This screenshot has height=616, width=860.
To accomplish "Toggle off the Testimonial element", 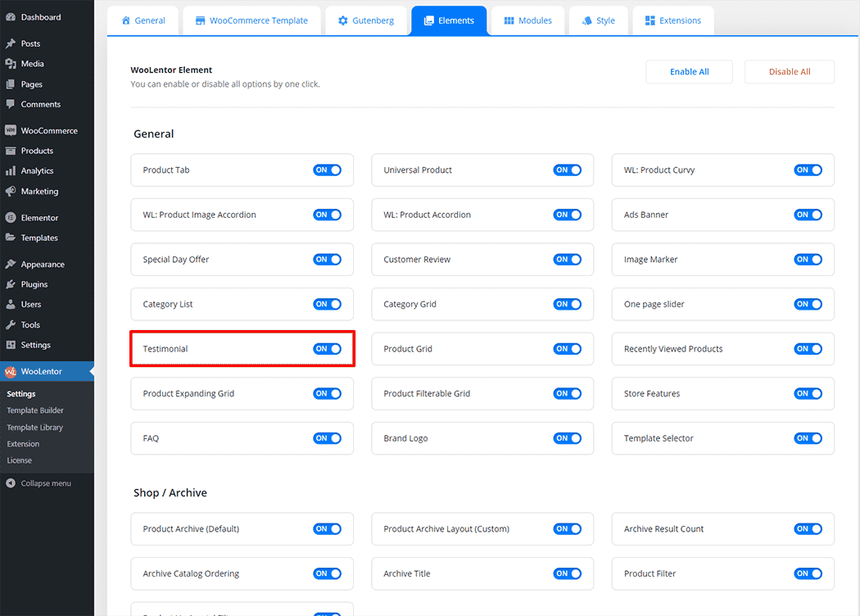I will pyautogui.click(x=327, y=349).
